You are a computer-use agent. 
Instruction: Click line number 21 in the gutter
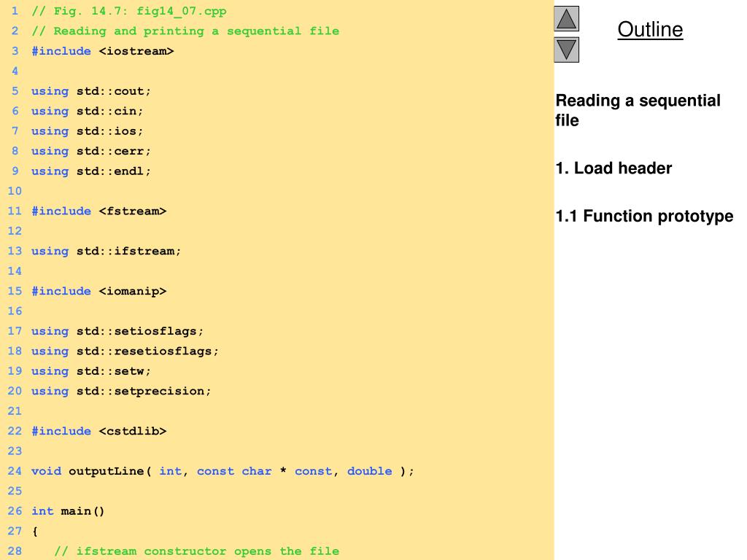point(15,411)
